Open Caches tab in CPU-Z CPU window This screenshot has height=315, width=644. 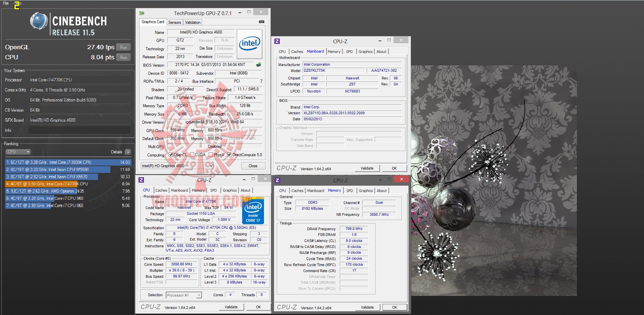[x=161, y=190]
